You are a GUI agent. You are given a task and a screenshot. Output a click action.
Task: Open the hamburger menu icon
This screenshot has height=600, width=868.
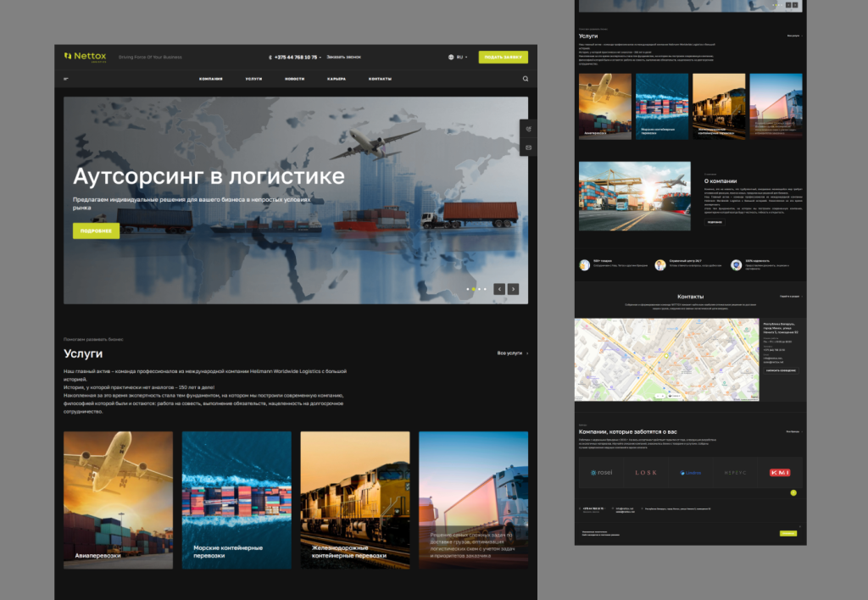pyautogui.click(x=66, y=79)
